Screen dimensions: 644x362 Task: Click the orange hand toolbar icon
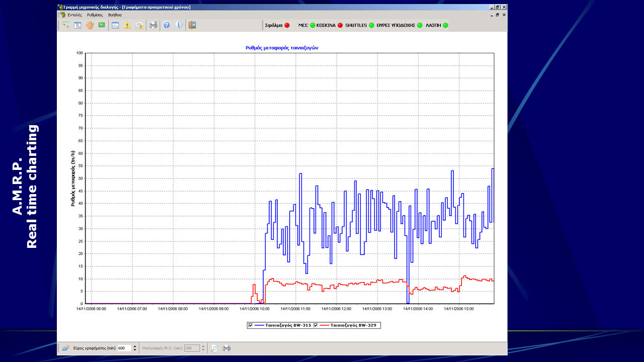(90, 25)
